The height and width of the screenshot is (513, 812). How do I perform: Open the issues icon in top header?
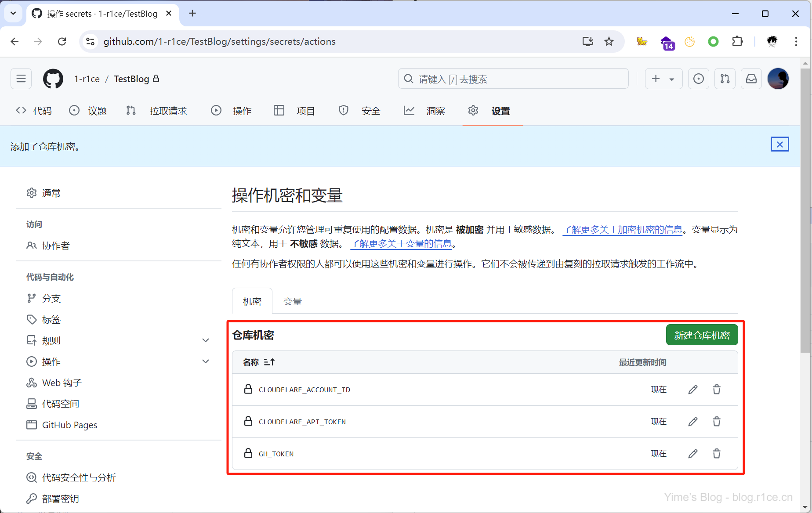pyautogui.click(x=698, y=79)
